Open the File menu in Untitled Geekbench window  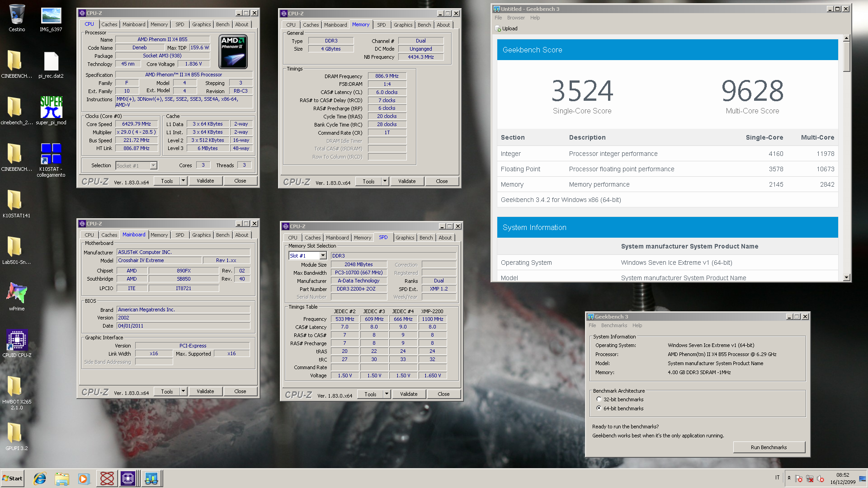[498, 18]
